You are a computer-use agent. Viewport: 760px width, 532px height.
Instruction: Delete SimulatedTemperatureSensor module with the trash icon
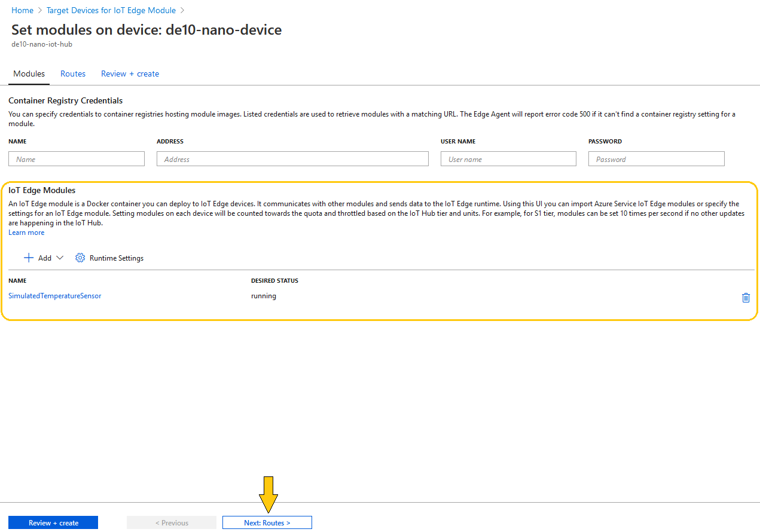(x=746, y=298)
